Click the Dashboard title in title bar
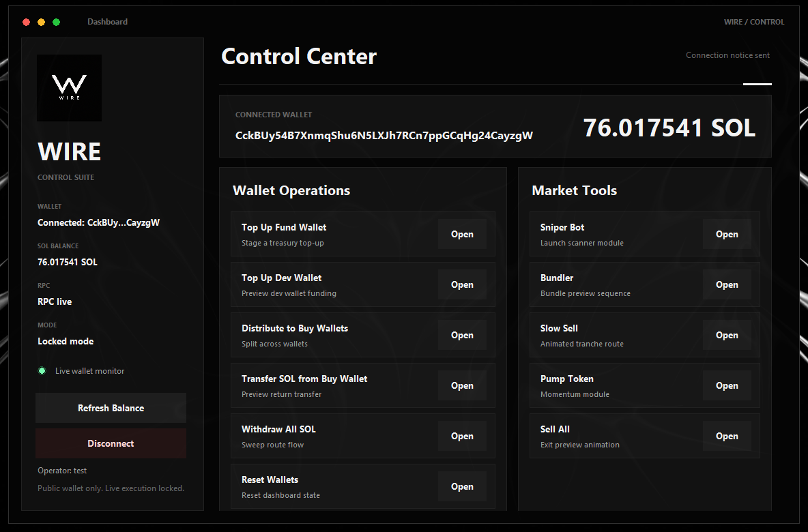Screen dimensions: 808x532 (107, 22)
